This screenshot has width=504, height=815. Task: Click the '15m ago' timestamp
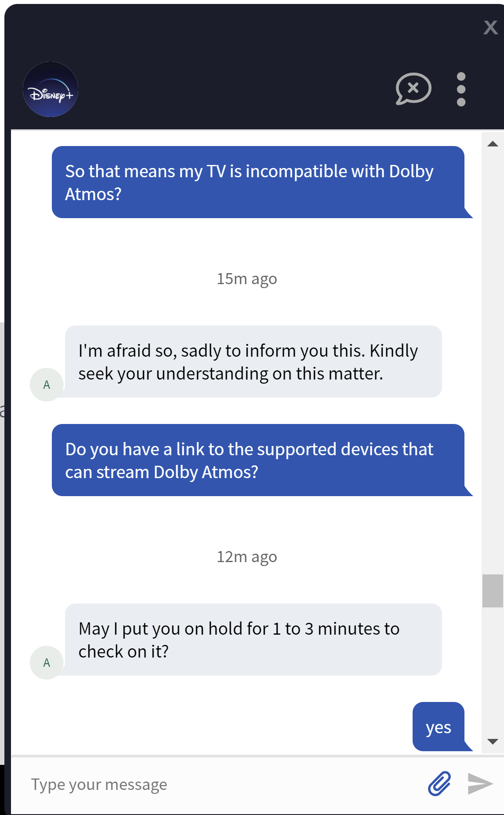(247, 279)
